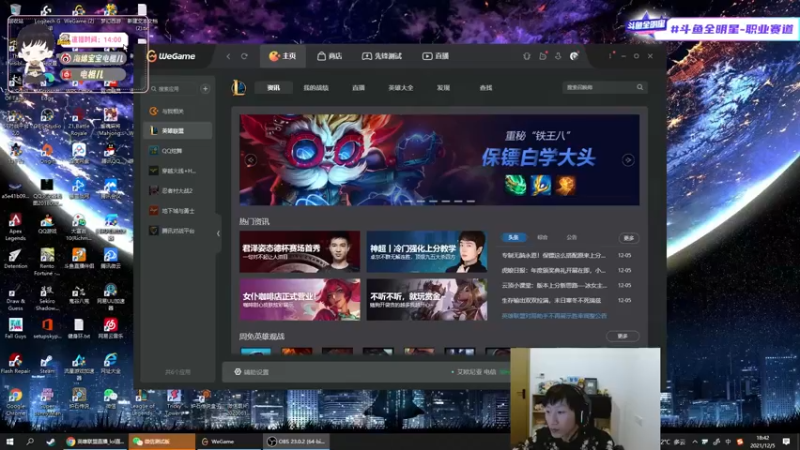The image size is (800, 450).
Task: Select 穿越火线 in the sidebar
Action: click(x=178, y=170)
